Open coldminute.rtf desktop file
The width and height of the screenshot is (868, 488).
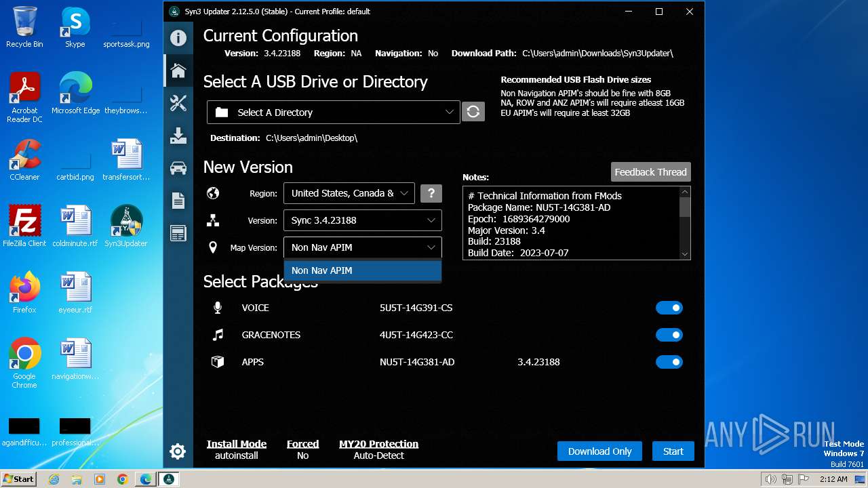(x=75, y=226)
